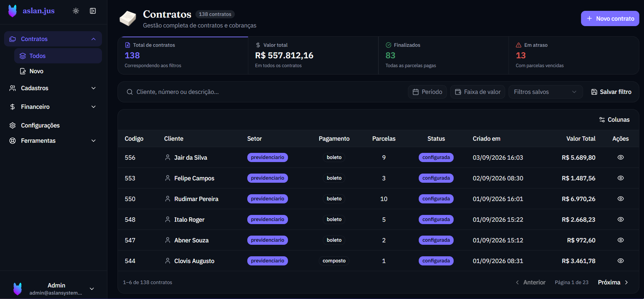Viewport: 644px width, 299px height.
Task: View Abner Souza contract eye icon
Action: (621, 240)
